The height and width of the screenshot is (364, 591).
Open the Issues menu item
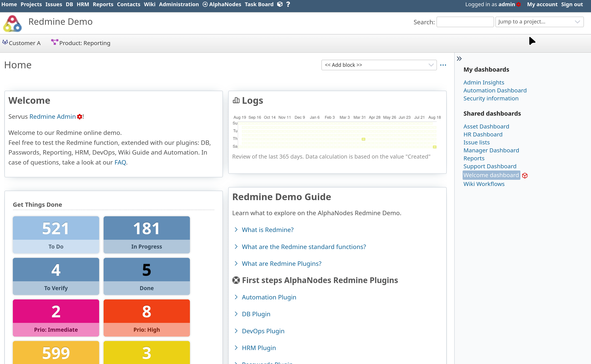click(x=54, y=4)
